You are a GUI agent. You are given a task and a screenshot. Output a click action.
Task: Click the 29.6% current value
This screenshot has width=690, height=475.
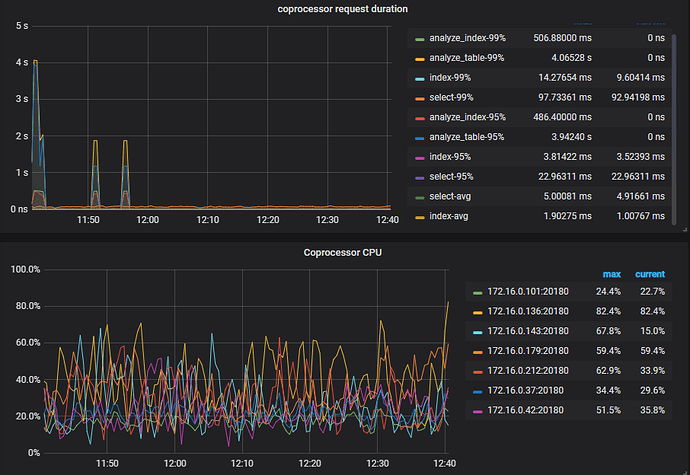[x=652, y=390]
